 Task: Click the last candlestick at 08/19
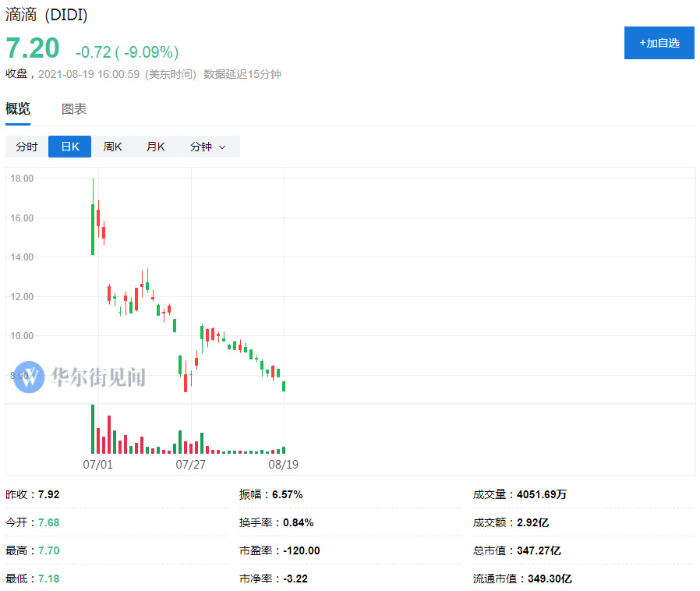tap(284, 386)
